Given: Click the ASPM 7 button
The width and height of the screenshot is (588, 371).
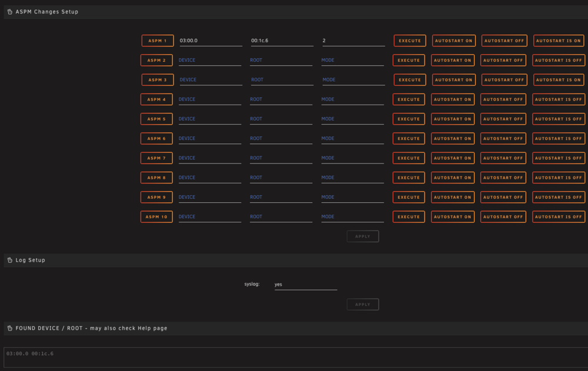Looking at the screenshot, I should [x=156, y=158].
